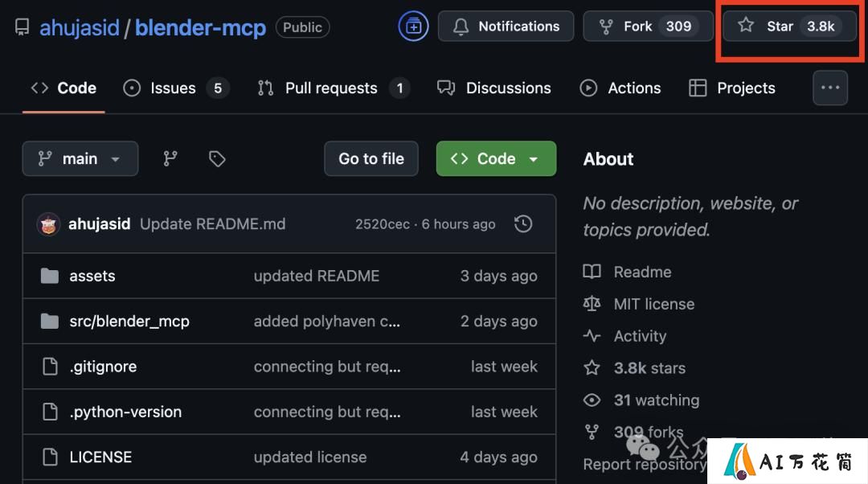The height and width of the screenshot is (484, 868).
Task: Click the Pull requests count badge 1
Action: (x=399, y=88)
